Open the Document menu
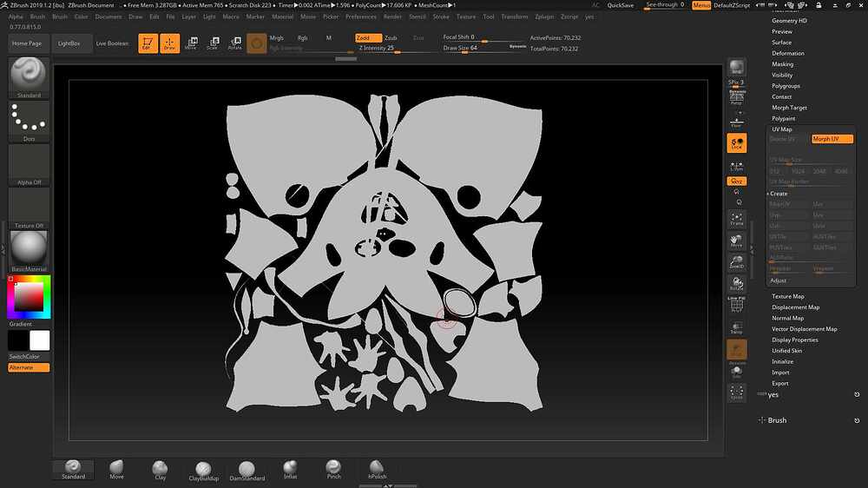The image size is (868, 488). pyautogui.click(x=108, y=16)
